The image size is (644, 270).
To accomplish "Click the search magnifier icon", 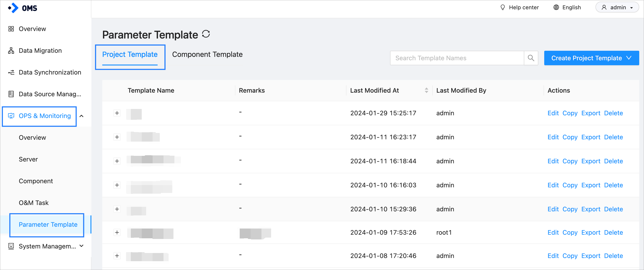I will click(x=531, y=58).
